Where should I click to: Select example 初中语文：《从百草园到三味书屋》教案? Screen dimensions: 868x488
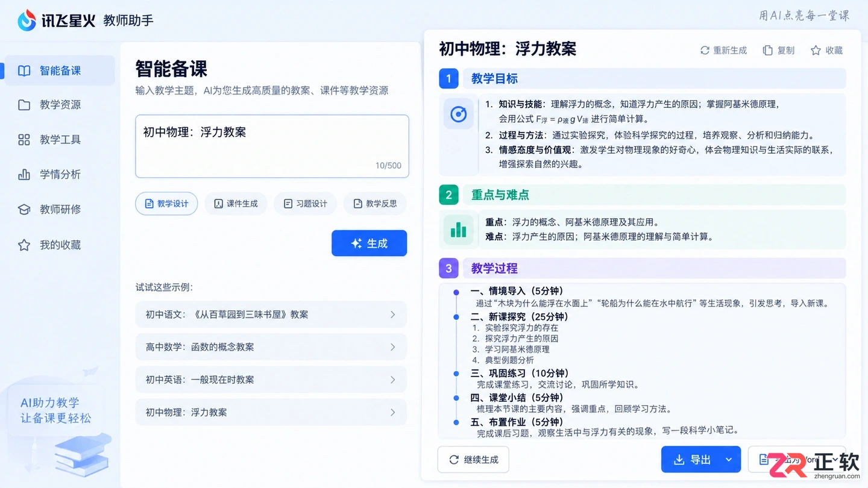(x=271, y=314)
